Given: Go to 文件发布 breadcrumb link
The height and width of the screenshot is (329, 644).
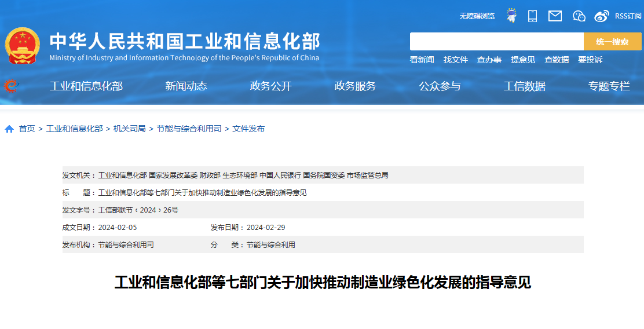Looking at the screenshot, I should pyautogui.click(x=248, y=129).
